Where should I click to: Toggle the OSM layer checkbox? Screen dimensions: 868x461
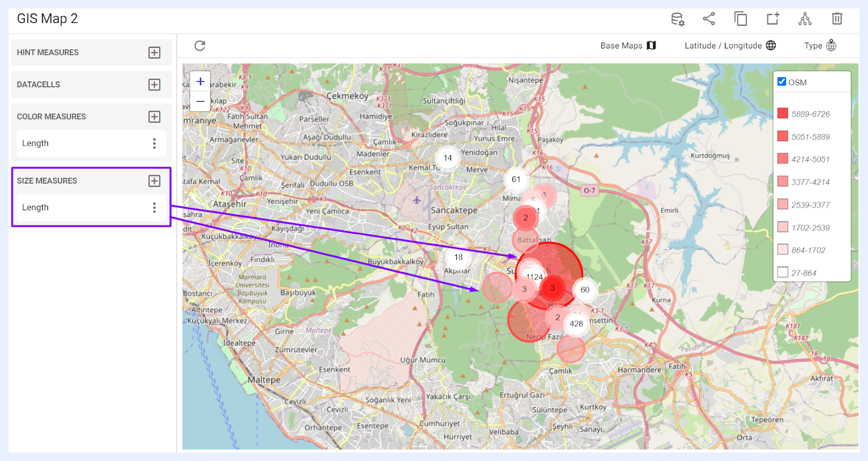pos(782,81)
